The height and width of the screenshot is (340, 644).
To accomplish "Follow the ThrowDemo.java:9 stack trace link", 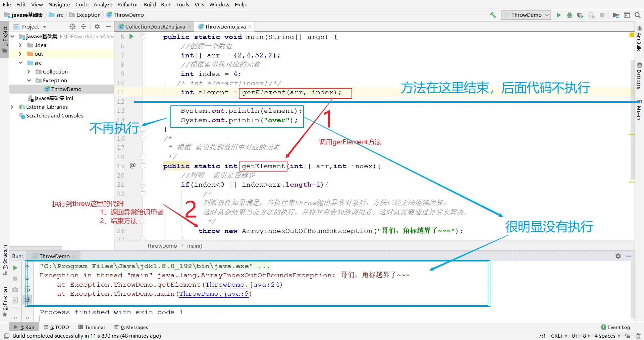I will click(214, 294).
